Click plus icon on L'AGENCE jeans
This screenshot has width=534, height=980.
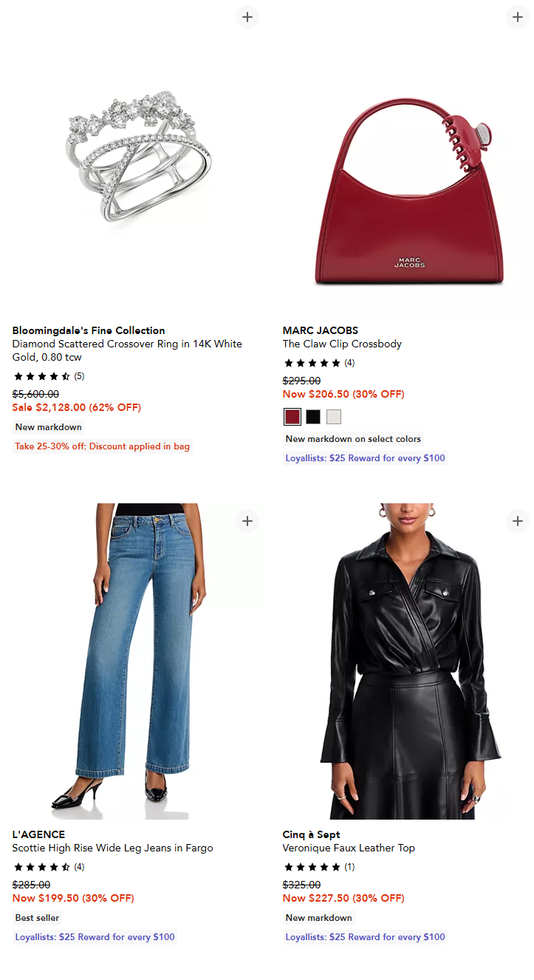coord(247,521)
